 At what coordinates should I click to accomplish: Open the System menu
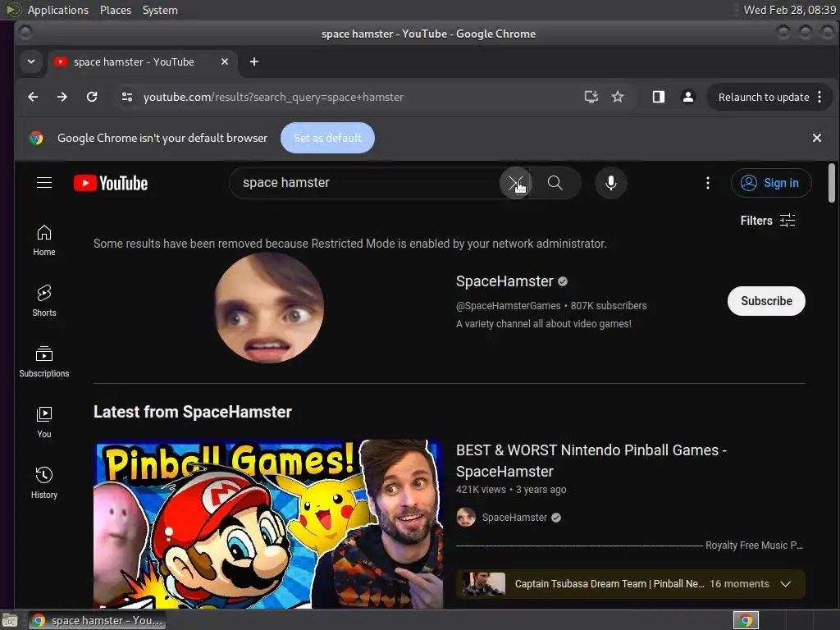tap(160, 10)
